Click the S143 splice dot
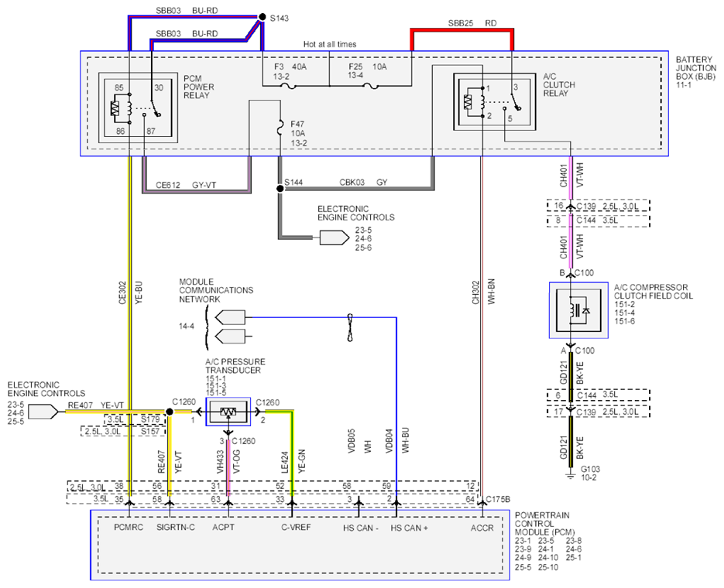The width and height of the screenshot is (724, 588). (262, 17)
